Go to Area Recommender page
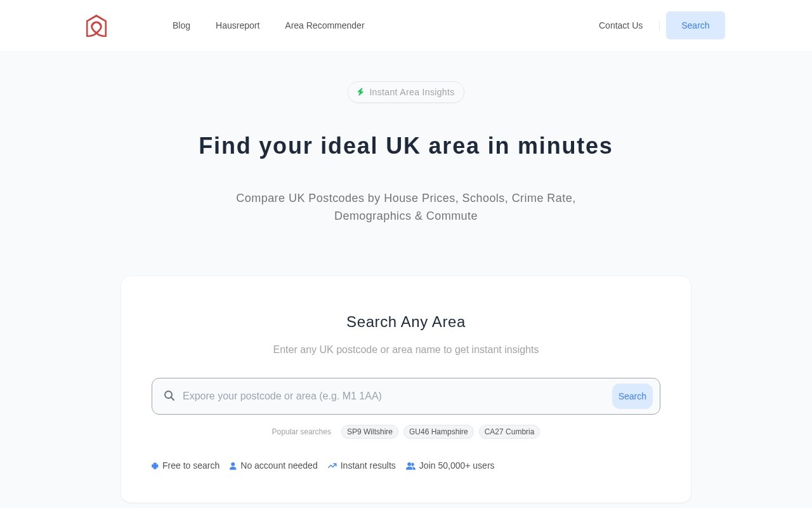The width and height of the screenshot is (812, 508). tap(325, 25)
